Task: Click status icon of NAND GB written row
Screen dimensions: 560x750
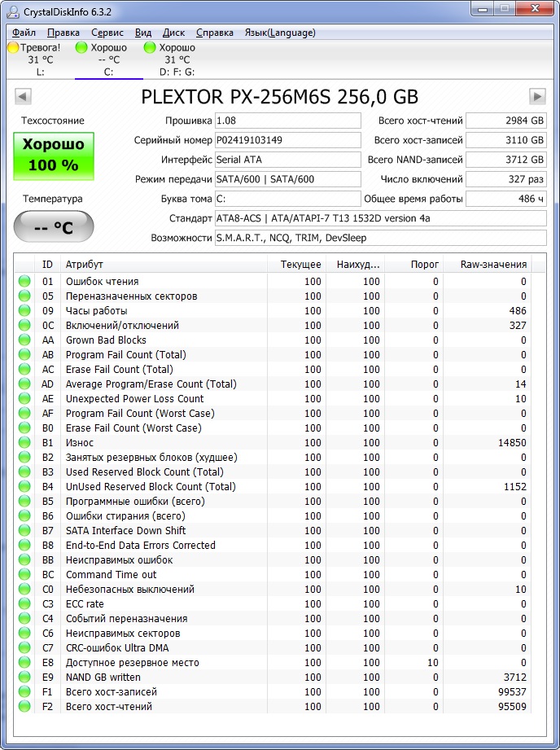Action: pos(24,678)
